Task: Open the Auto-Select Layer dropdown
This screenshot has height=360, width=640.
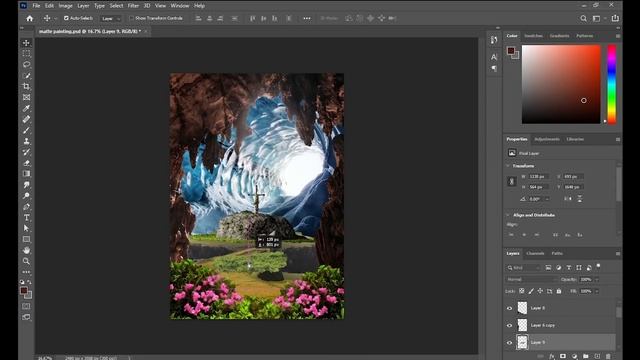Action: click(x=111, y=18)
